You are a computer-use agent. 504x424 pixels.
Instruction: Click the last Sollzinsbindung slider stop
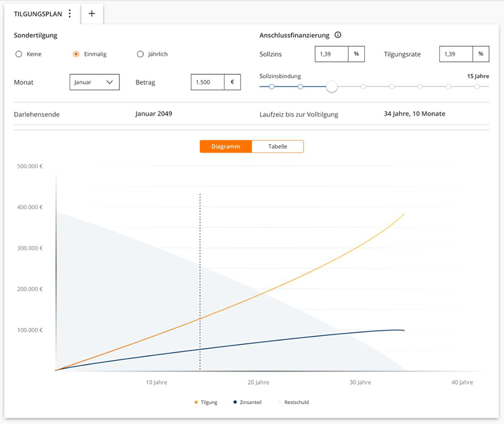click(x=477, y=87)
